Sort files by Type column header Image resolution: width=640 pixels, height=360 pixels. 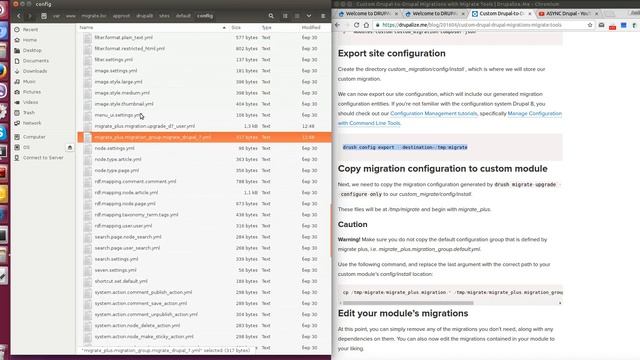279,27
